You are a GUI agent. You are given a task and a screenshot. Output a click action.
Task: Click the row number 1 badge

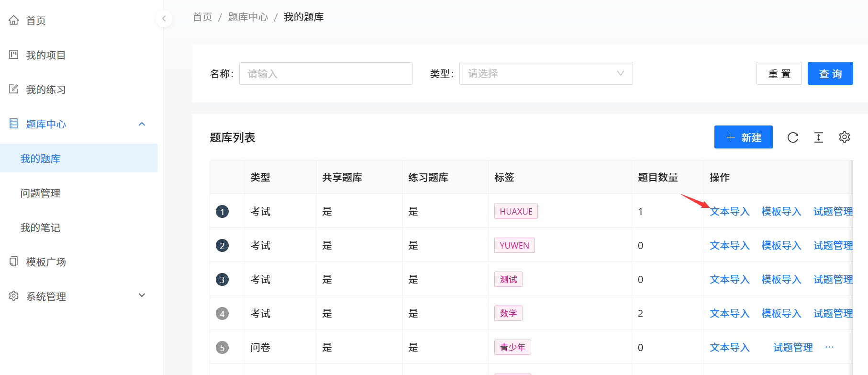point(222,211)
